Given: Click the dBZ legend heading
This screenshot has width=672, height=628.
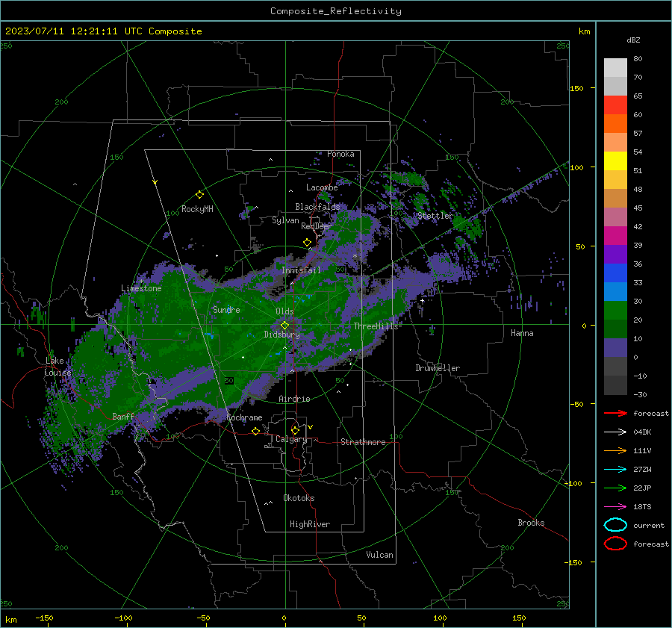Looking at the screenshot, I should click(633, 40).
